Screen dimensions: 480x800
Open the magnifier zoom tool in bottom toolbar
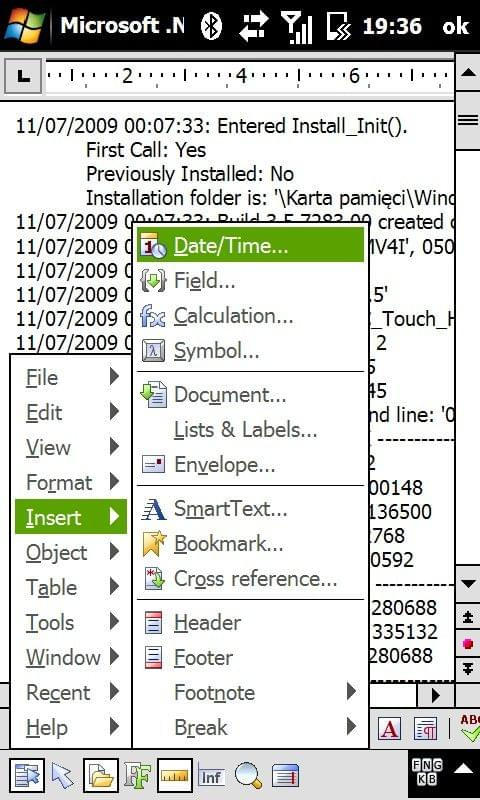coord(248,776)
